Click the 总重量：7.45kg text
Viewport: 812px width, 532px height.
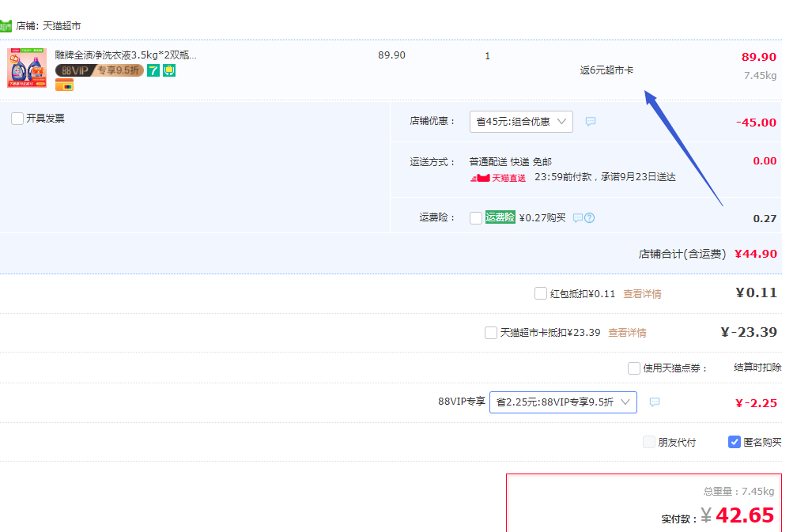point(739,491)
